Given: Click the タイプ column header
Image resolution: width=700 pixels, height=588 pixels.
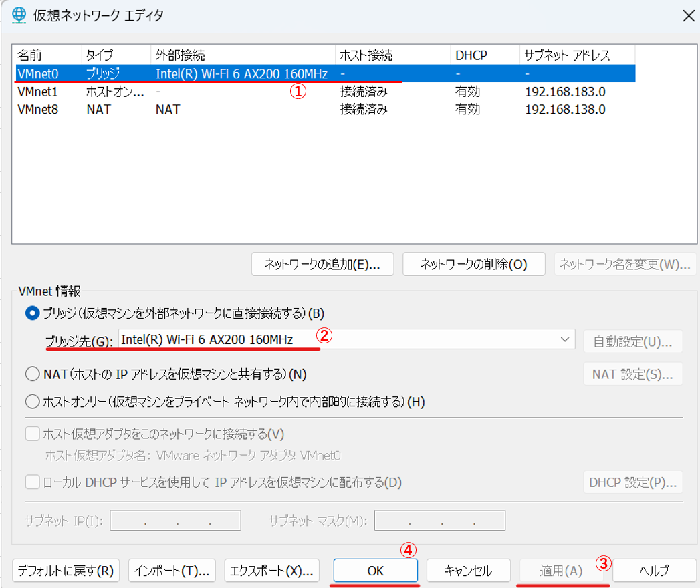Looking at the screenshot, I should 116,55.
